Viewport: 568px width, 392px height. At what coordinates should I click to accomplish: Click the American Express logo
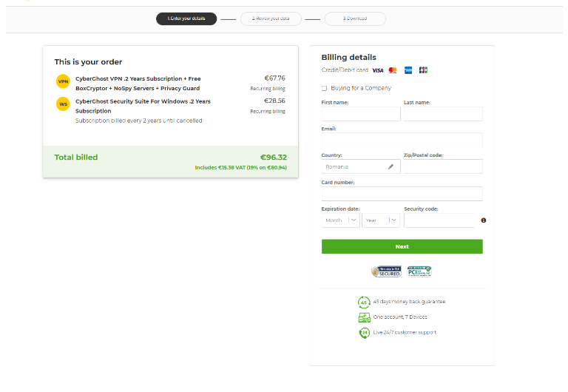pos(408,70)
